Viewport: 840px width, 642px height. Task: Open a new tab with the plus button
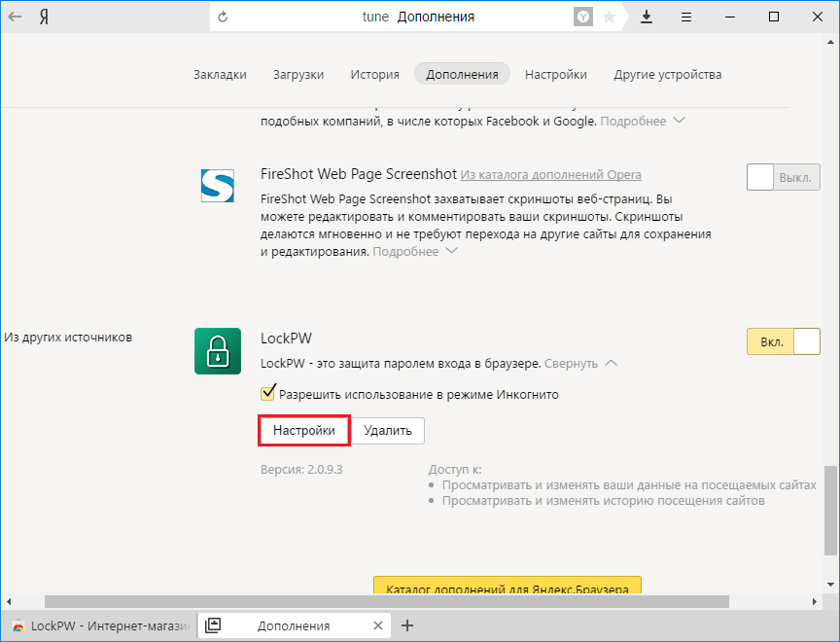pos(407,625)
